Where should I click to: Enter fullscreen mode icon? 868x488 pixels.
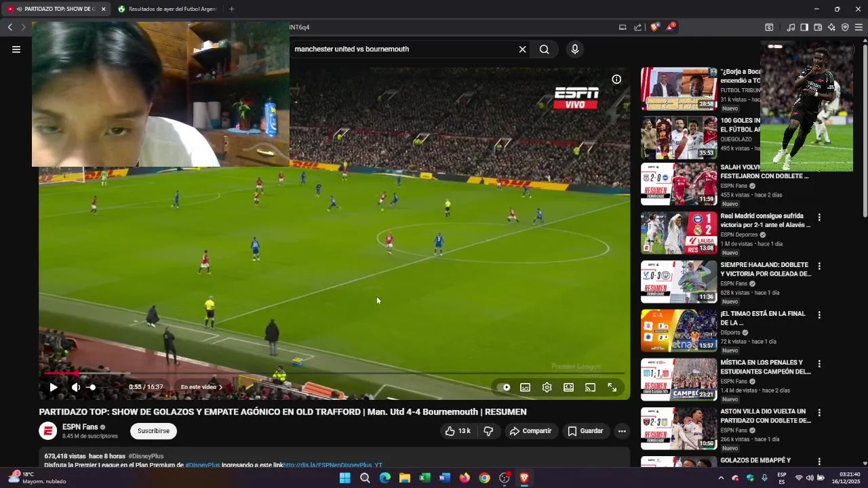[x=612, y=387]
